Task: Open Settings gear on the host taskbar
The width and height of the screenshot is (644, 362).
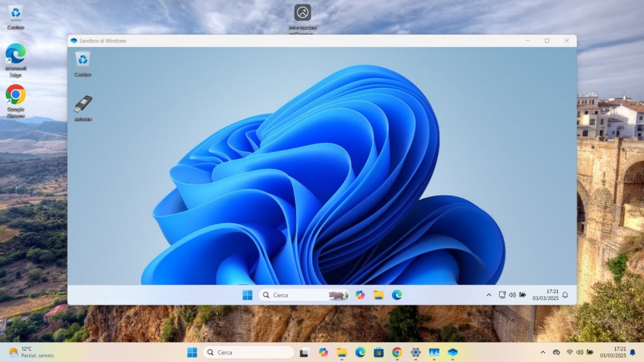Action: (x=415, y=352)
